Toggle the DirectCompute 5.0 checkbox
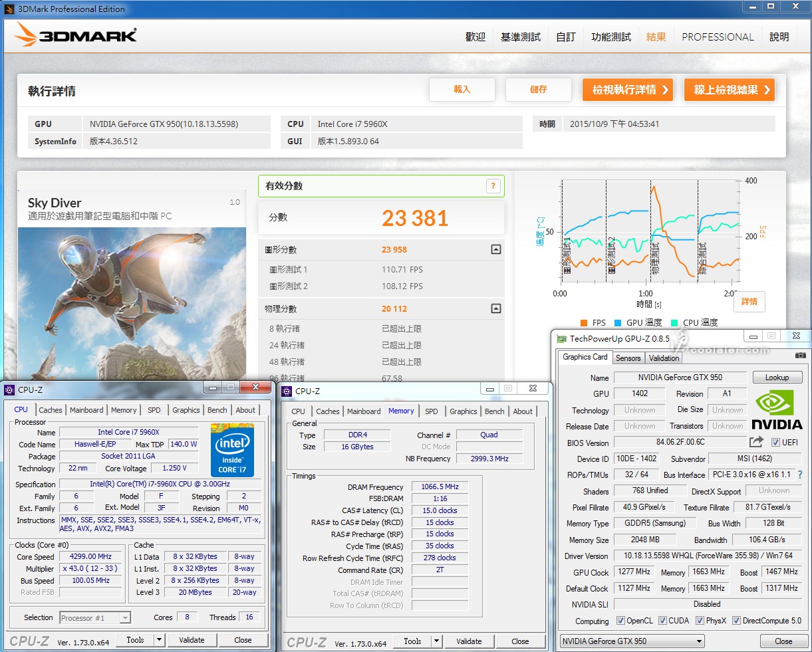Viewport: 812px width, 652px height. pyautogui.click(x=736, y=621)
